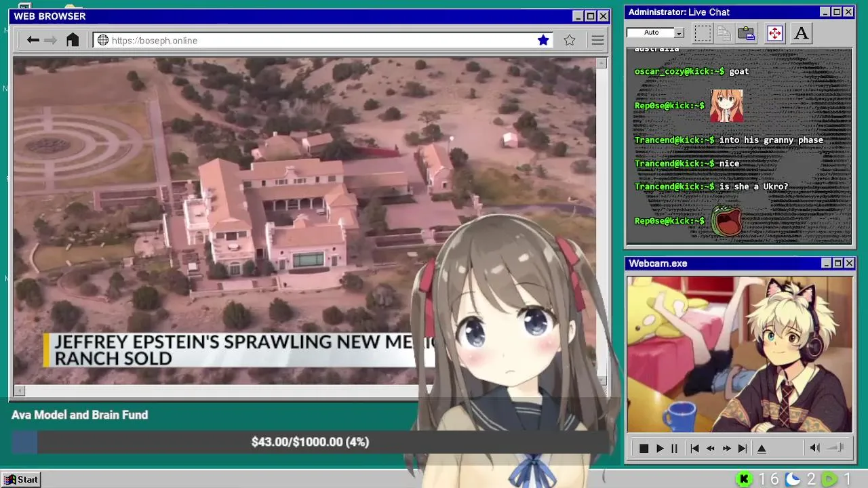The height and width of the screenshot is (488, 868).
Task: Click 'oscar_cozy@kick:~$' username in chat
Action: coord(679,71)
